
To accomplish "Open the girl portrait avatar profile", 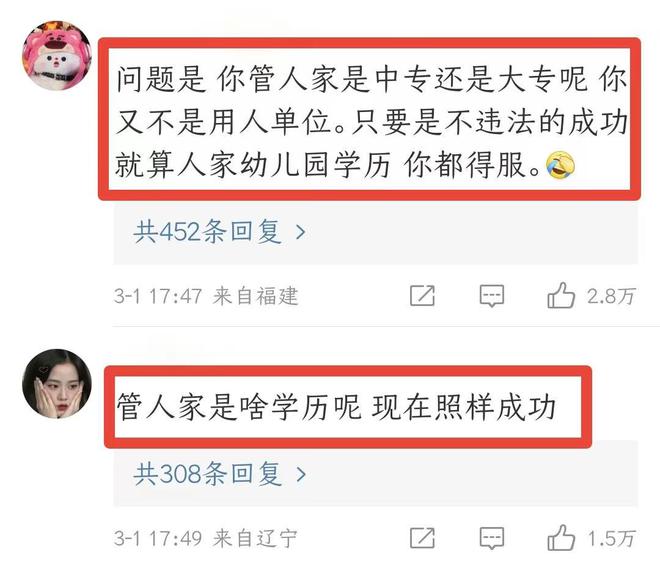I will pos(57,384).
